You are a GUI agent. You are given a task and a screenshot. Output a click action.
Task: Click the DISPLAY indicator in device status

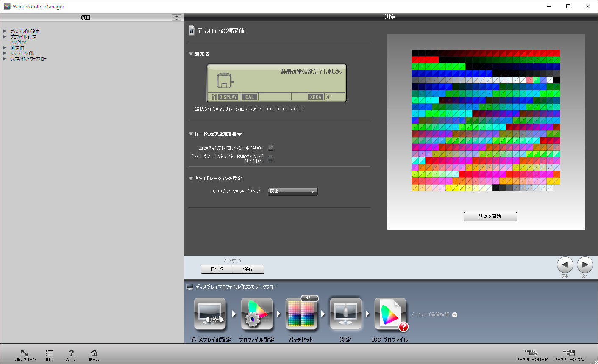pyautogui.click(x=228, y=97)
